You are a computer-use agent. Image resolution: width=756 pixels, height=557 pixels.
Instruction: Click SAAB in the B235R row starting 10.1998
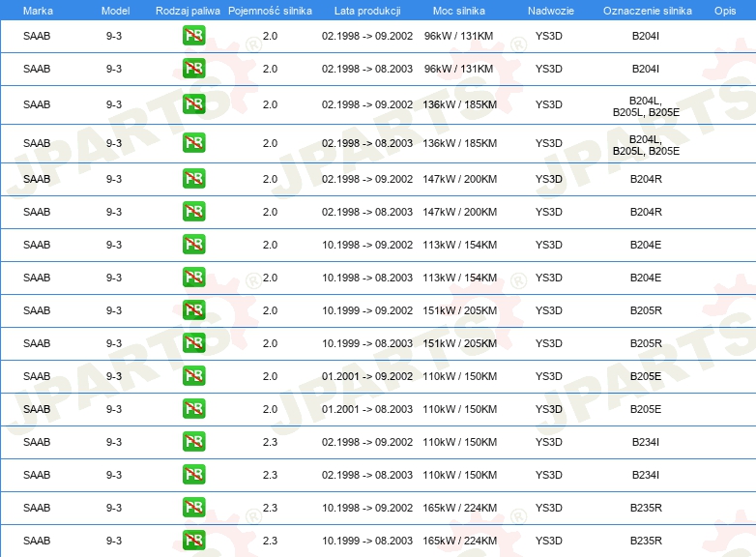point(37,508)
